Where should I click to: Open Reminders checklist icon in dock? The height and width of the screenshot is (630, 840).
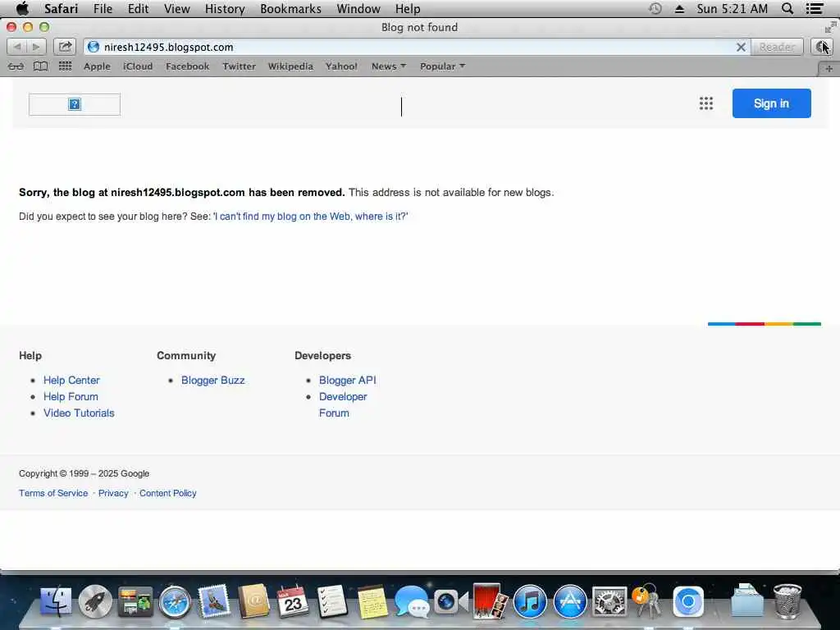pyautogui.click(x=332, y=601)
